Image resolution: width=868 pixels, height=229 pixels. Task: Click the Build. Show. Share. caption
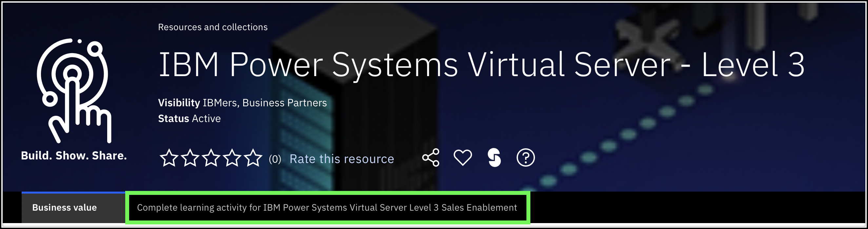[x=74, y=156]
